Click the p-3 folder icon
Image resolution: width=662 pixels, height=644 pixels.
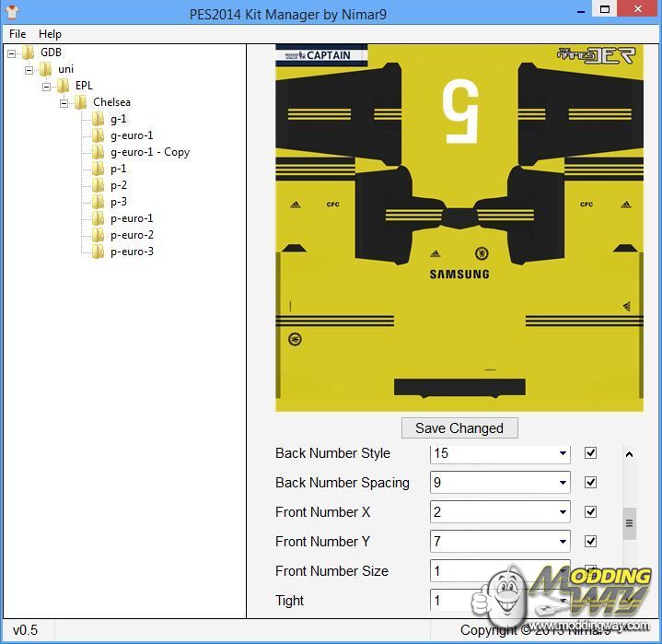click(99, 202)
